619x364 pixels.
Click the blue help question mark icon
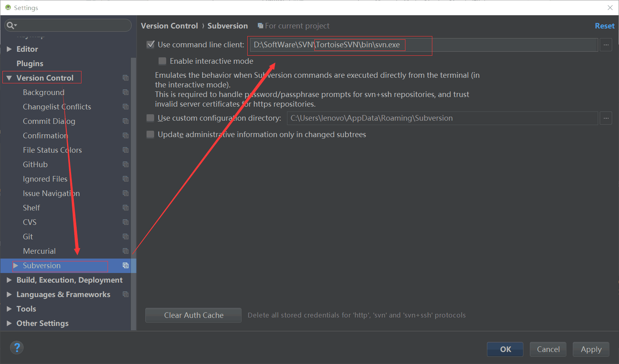pyautogui.click(x=17, y=348)
